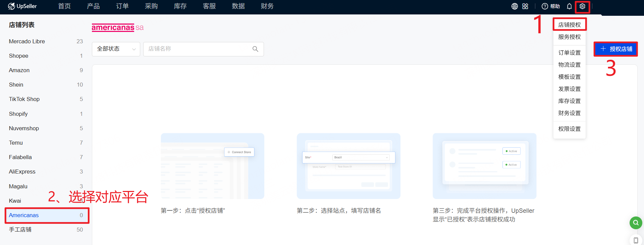Viewport: 644px width, 245px height.
Task: Select 权限设置 menu entry
Action: pos(569,129)
